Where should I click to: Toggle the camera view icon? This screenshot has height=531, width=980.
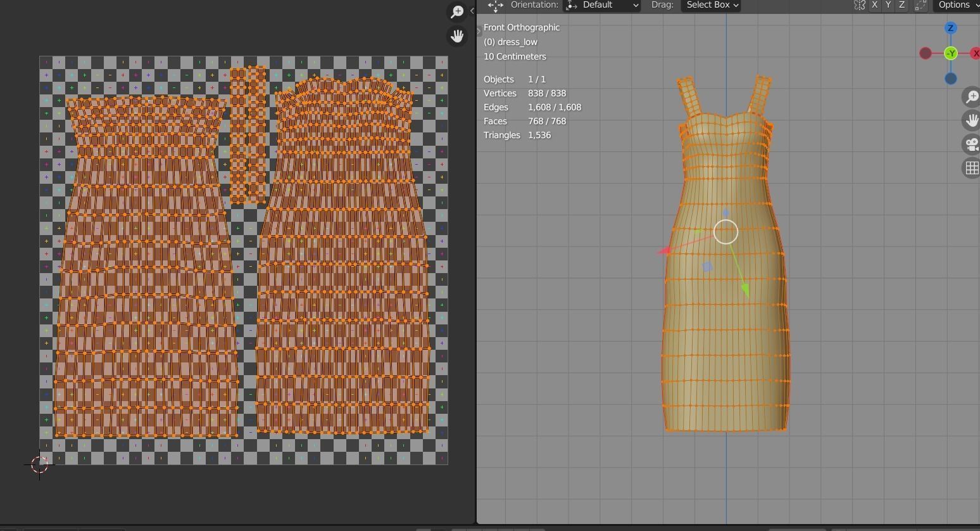coord(972,144)
